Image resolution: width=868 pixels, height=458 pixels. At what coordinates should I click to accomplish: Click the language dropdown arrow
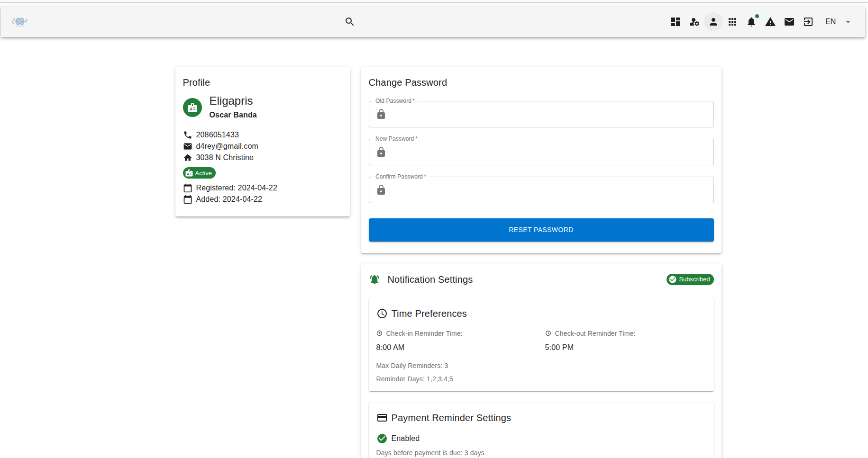(848, 22)
